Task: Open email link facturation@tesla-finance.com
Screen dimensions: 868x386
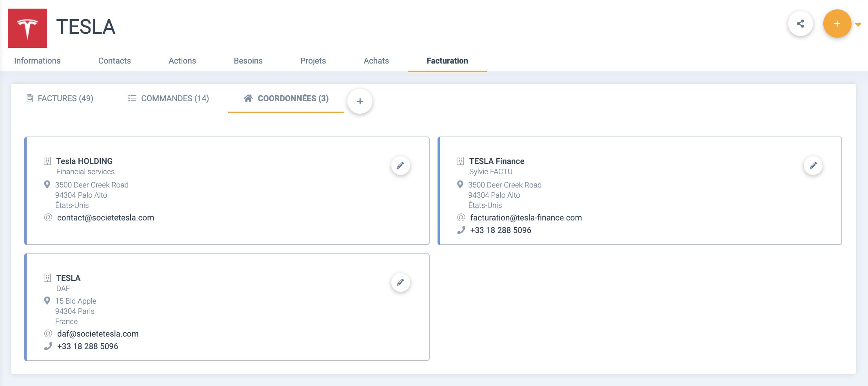Action: point(526,218)
